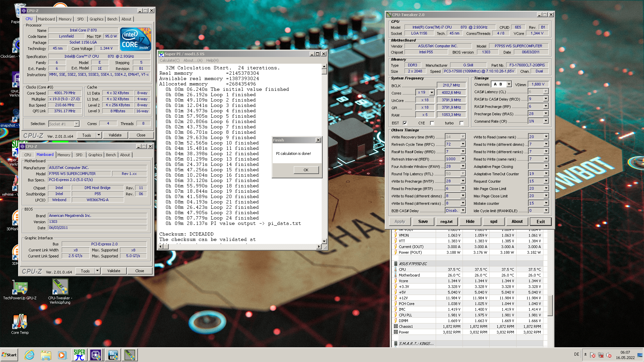Select the ASUS P7P55D EC tree node
This screenshot has width=644, height=362.
point(413,264)
